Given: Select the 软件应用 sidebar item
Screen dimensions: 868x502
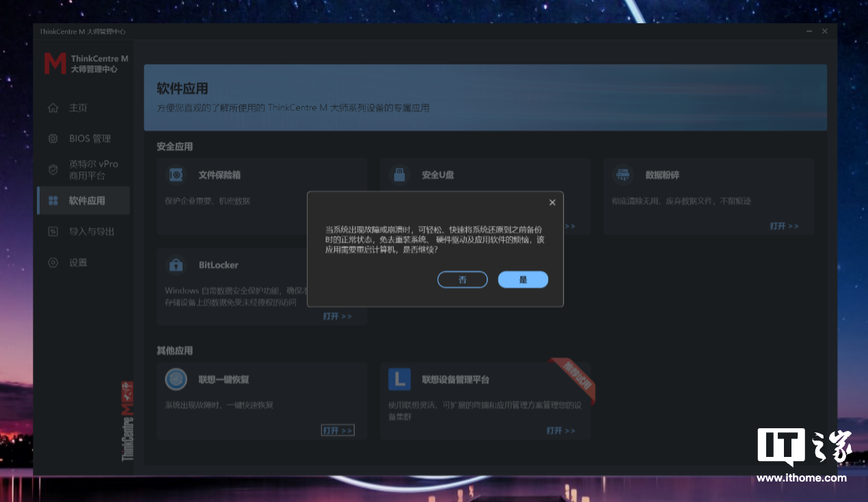Looking at the screenshot, I should pos(87,201).
